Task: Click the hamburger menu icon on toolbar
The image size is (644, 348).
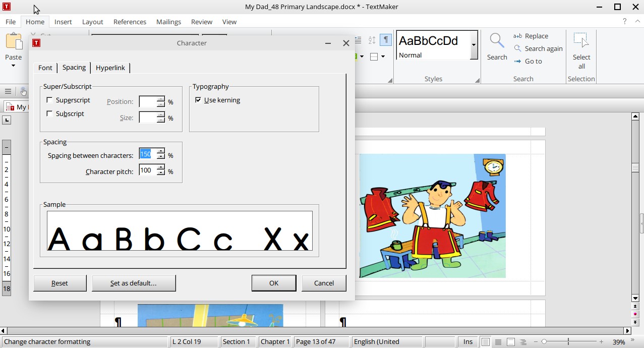Action: (8, 91)
